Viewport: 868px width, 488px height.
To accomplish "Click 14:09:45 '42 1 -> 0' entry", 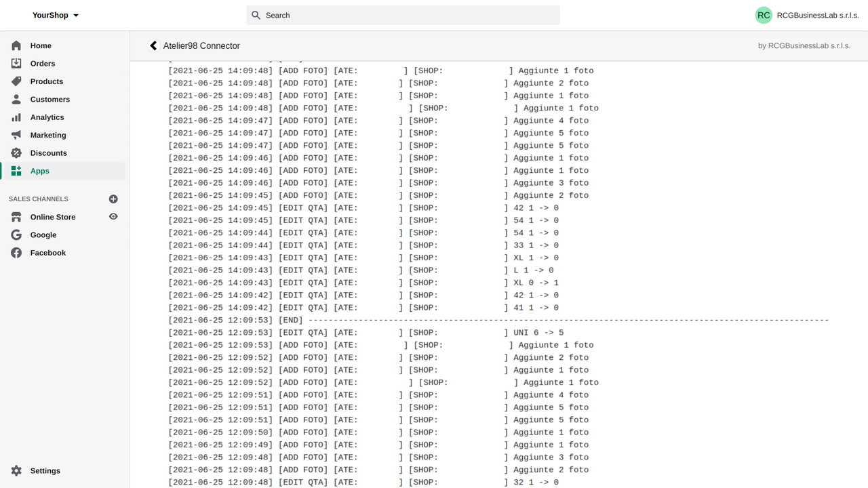I will 363,208.
